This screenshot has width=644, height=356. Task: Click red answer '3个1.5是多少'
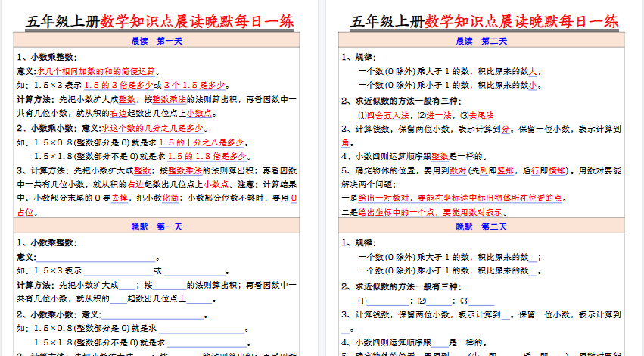click(194, 85)
